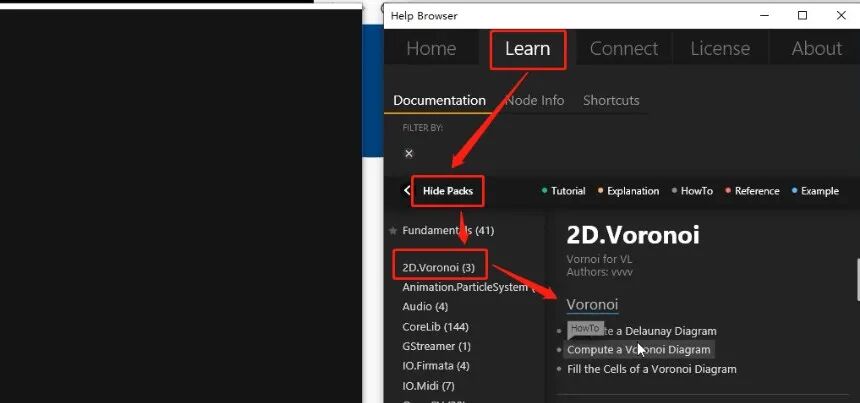Select the Documentation sub-tab
The height and width of the screenshot is (403, 860).
(x=439, y=100)
